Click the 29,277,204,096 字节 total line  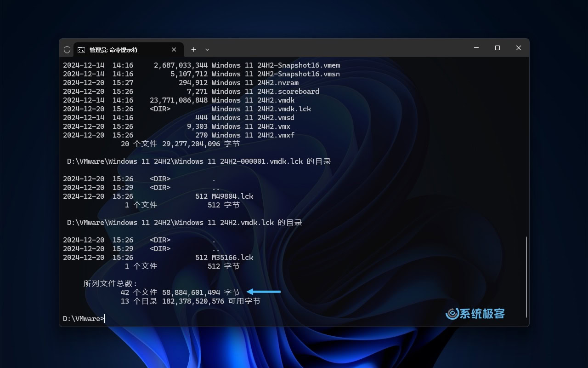point(180,144)
